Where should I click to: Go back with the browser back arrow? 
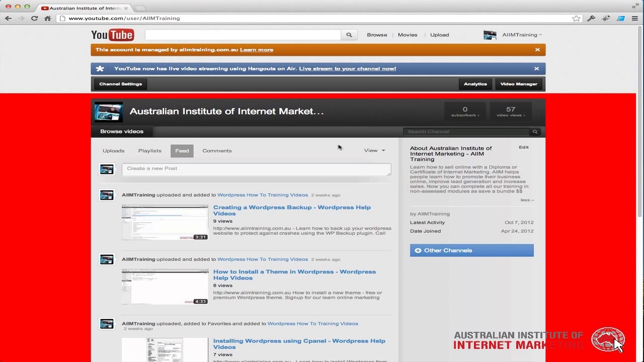8,18
